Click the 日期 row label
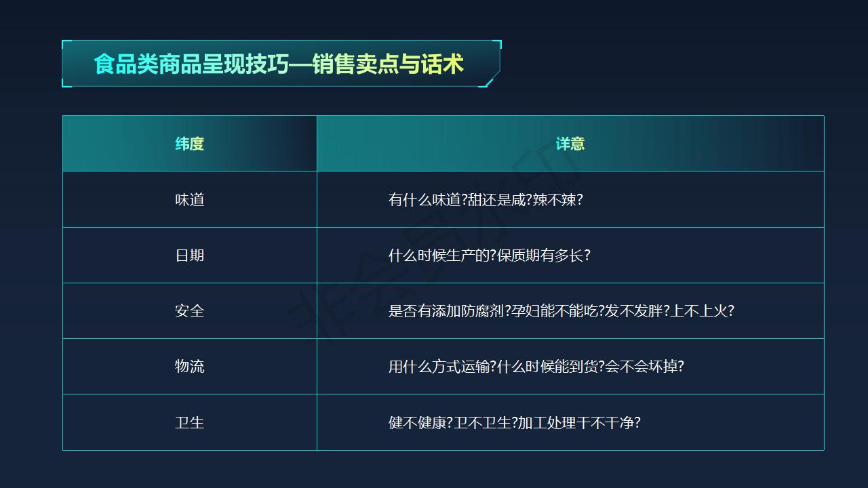 coord(189,256)
